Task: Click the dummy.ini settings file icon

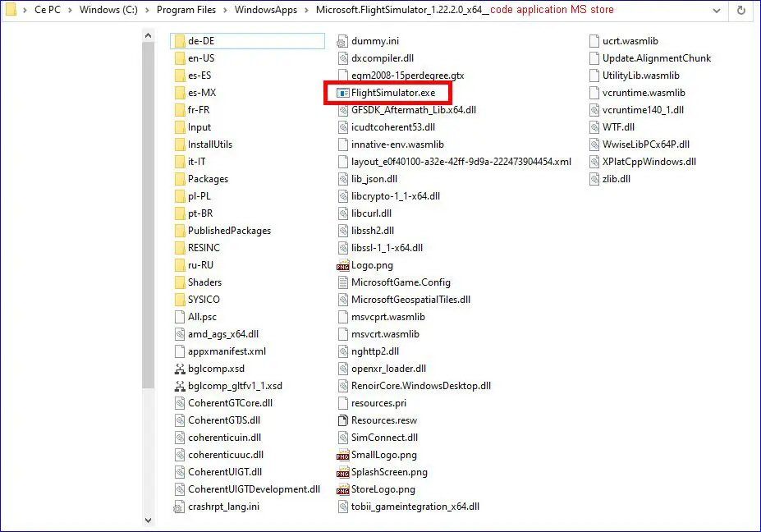Action: [342, 41]
